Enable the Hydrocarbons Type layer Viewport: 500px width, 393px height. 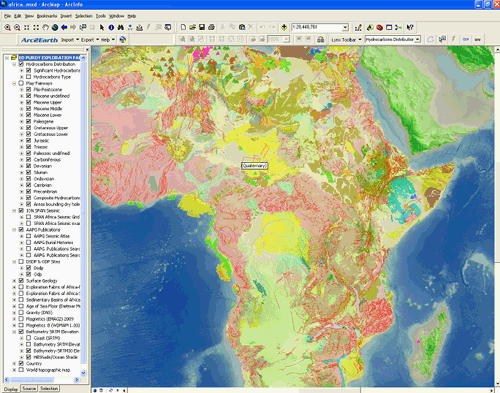[x=29, y=77]
